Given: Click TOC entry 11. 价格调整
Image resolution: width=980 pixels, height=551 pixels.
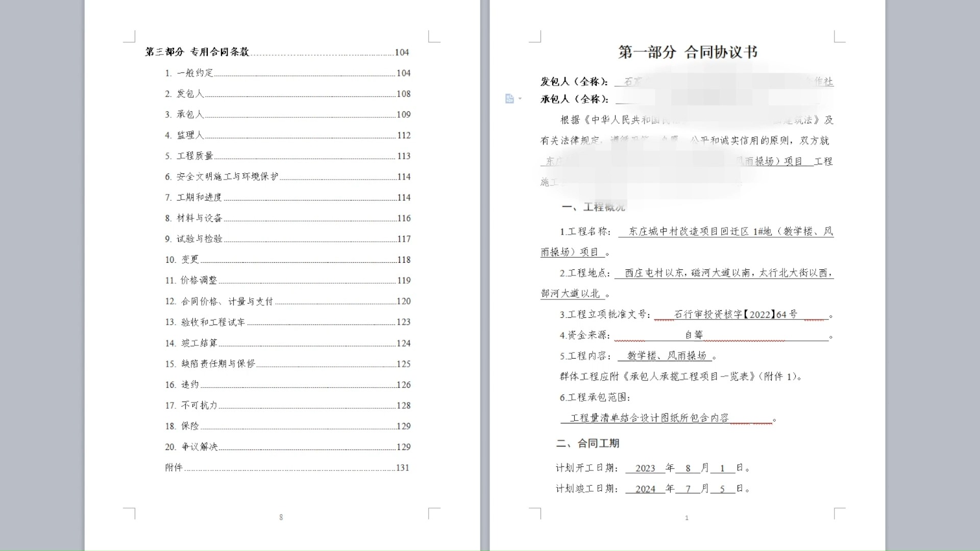Looking at the screenshot, I should (x=287, y=281).
